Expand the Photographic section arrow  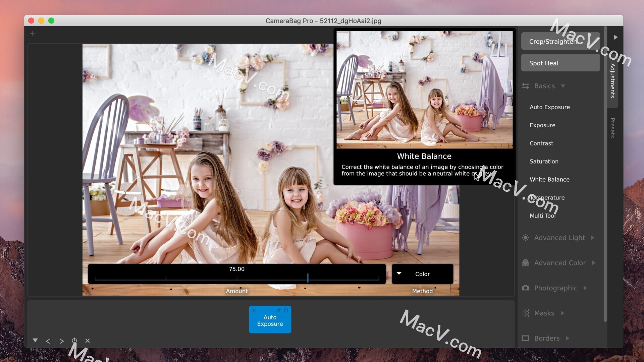(x=586, y=288)
